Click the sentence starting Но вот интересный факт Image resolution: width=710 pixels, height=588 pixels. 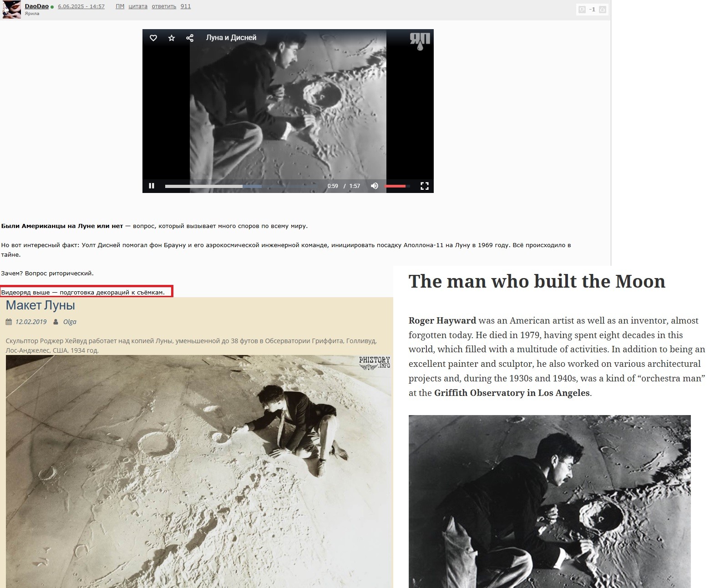pos(286,250)
